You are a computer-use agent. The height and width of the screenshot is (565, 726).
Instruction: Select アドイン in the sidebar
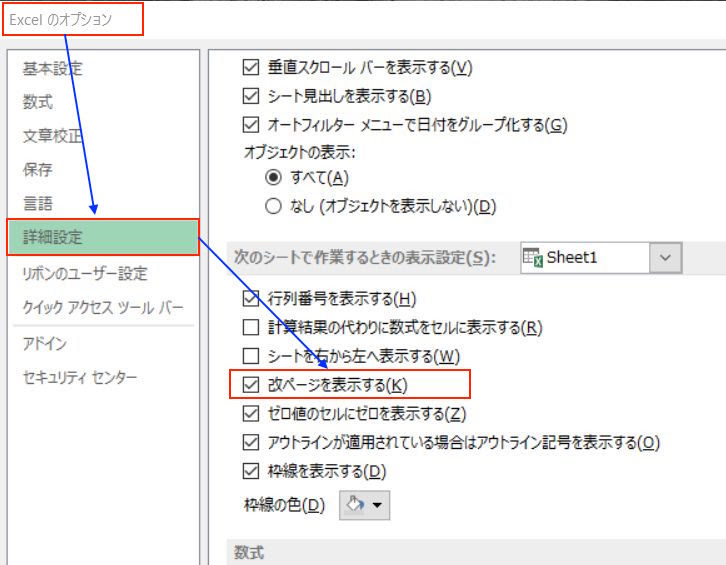[x=44, y=343]
